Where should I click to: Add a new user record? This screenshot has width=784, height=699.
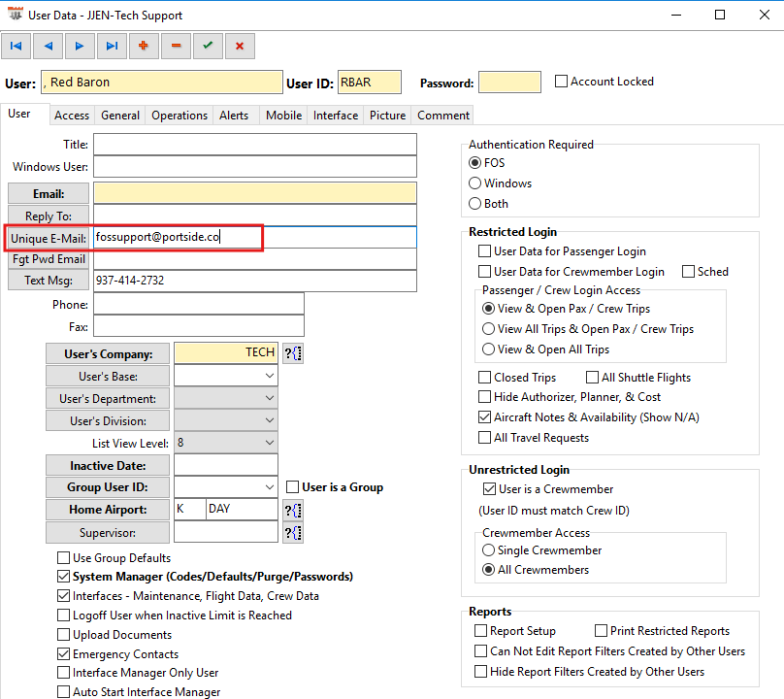(144, 45)
